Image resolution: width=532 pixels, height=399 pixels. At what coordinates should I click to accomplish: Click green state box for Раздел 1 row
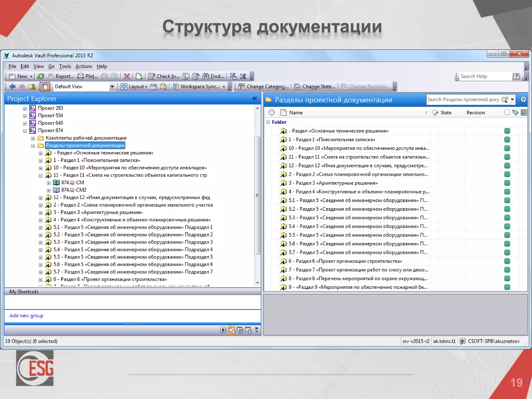tap(507, 139)
